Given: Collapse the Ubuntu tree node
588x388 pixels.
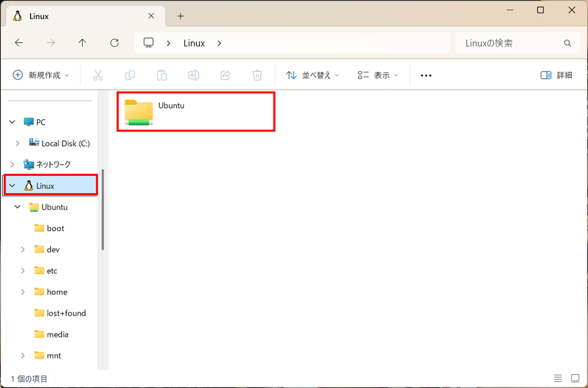Looking at the screenshot, I should tap(17, 207).
